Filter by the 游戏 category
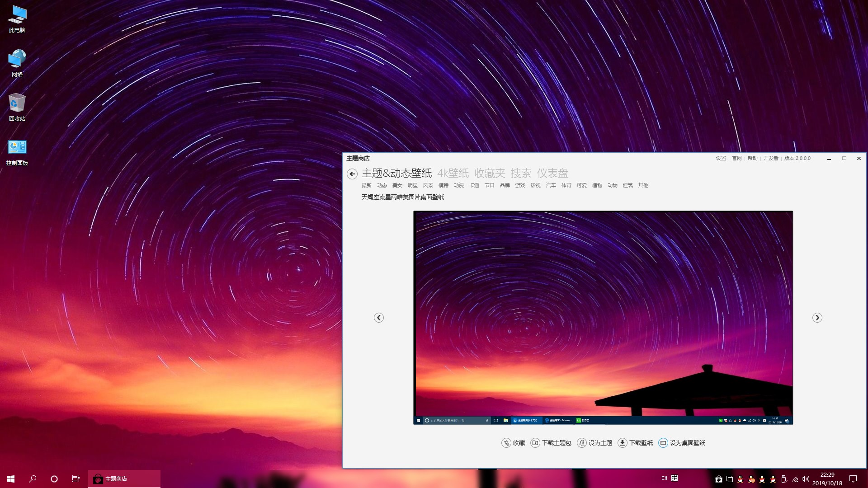The width and height of the screenshot is (868, 488). click(520, 185)
